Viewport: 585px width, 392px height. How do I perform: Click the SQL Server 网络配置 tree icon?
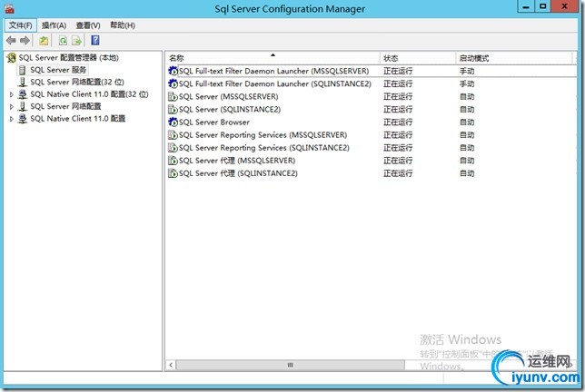(23, 106)
